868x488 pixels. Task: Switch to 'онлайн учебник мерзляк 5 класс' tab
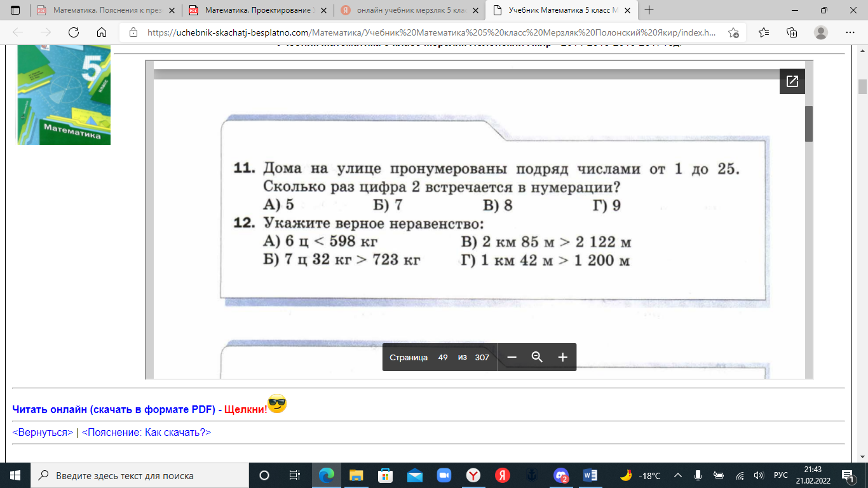(409, 10)
